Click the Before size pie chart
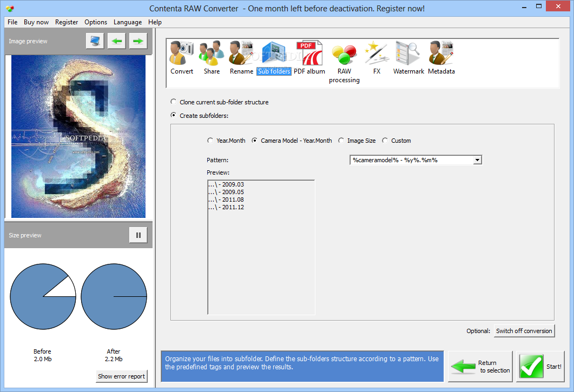This screenshot has height=392, width=574. (x=43, y=296)
